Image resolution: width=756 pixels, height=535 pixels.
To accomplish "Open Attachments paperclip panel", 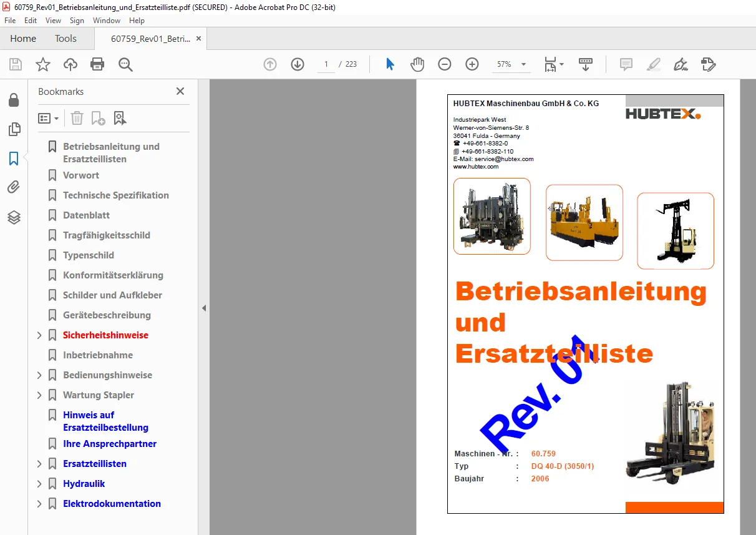I will (x=14, y=187).
